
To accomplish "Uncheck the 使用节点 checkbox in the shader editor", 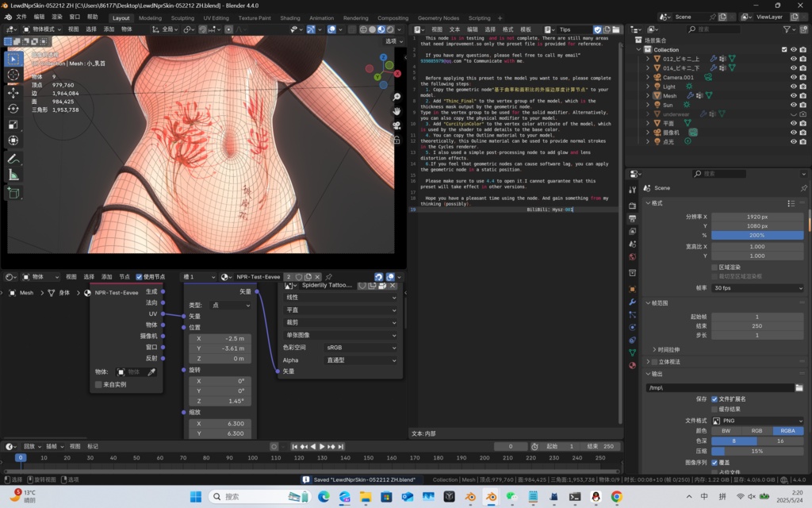I will (x=138, y=276).
